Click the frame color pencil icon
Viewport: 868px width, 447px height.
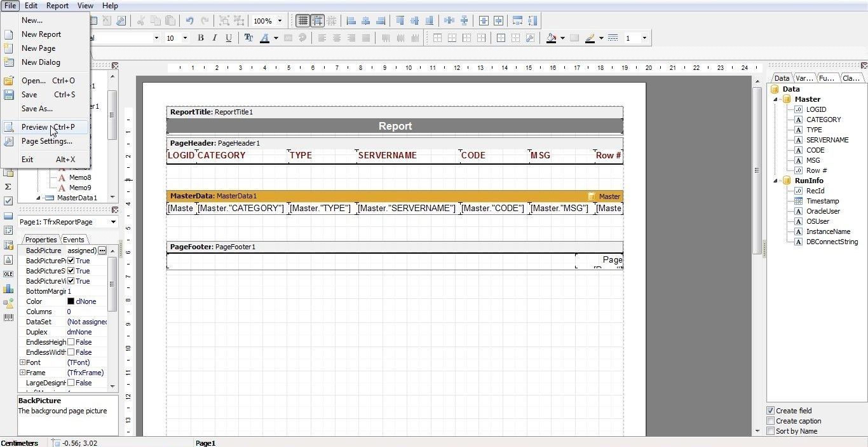[590, 38]
